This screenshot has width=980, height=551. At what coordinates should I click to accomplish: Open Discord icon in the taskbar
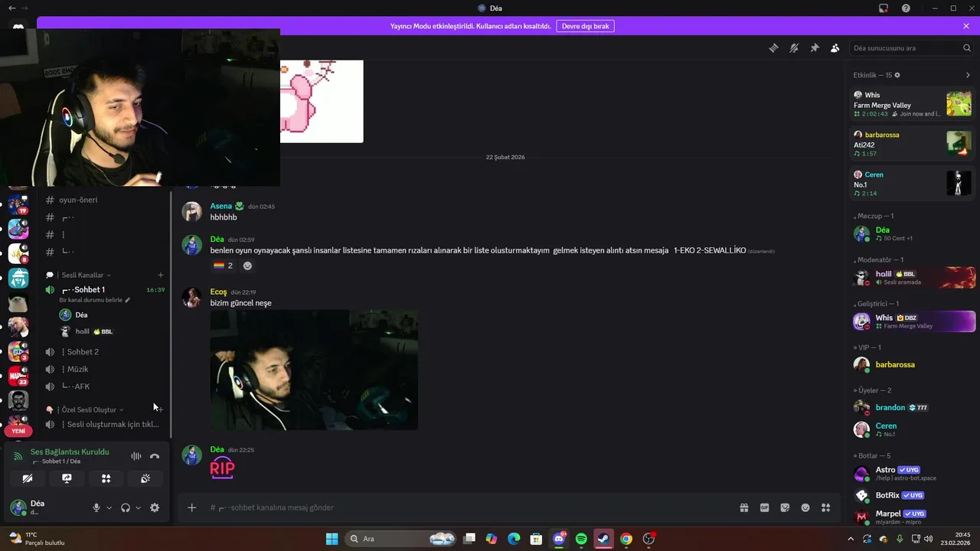[559, 539]
